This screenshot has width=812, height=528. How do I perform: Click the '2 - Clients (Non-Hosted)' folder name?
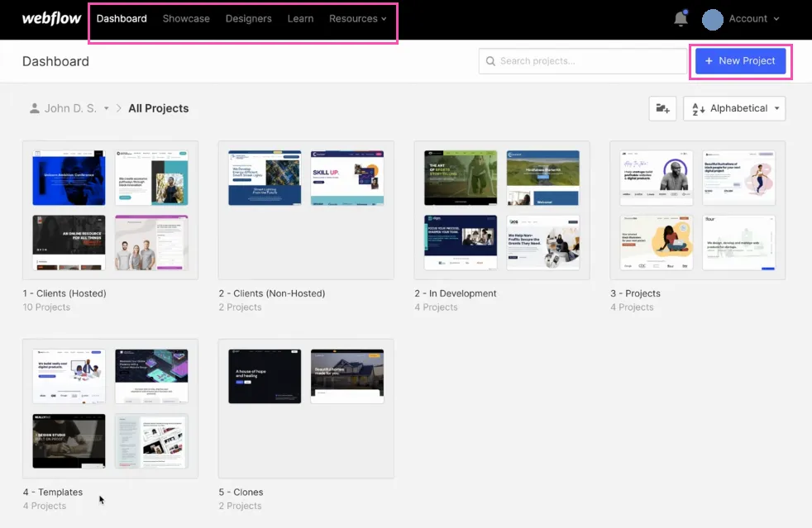(272, 293)
